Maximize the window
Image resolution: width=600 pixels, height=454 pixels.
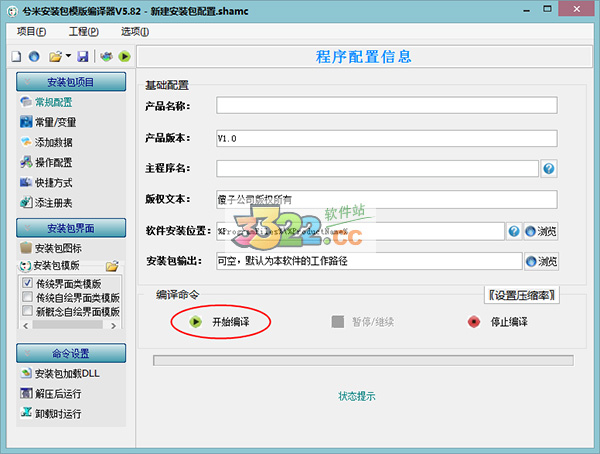(548, 9)
